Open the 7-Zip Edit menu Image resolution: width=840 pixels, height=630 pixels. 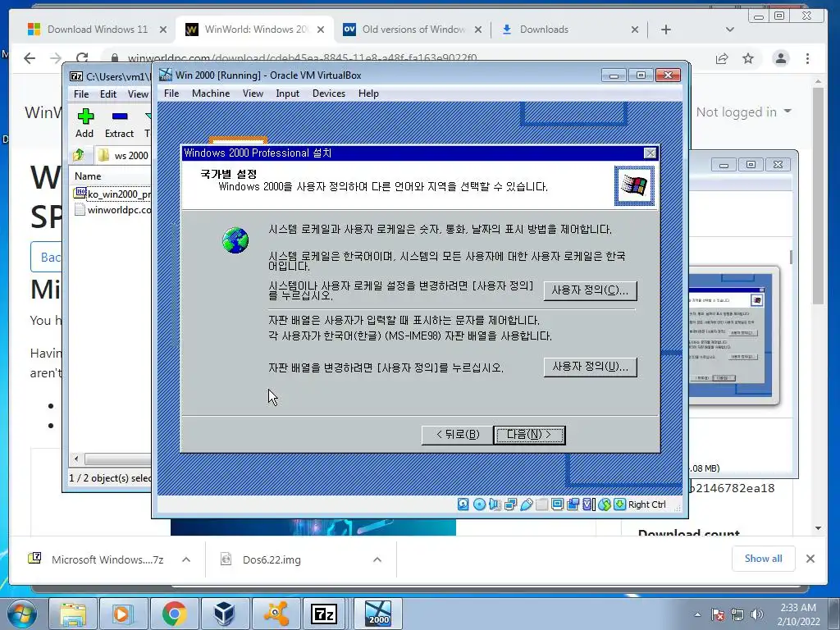107,94
